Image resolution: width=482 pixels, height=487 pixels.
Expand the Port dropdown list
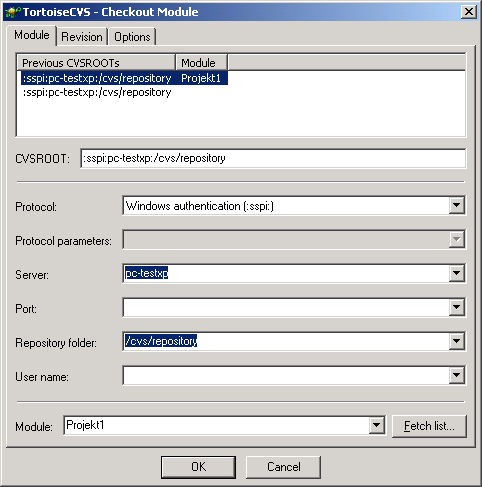tap(456, 307)
